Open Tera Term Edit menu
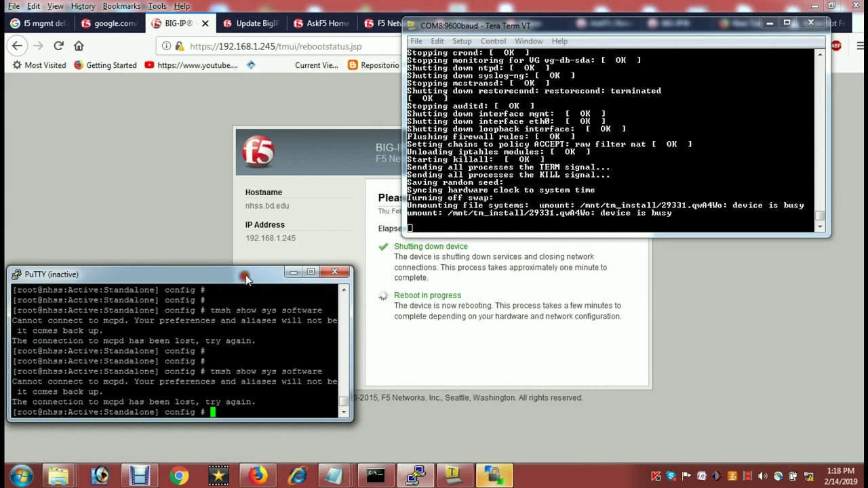 pos(437,41)
